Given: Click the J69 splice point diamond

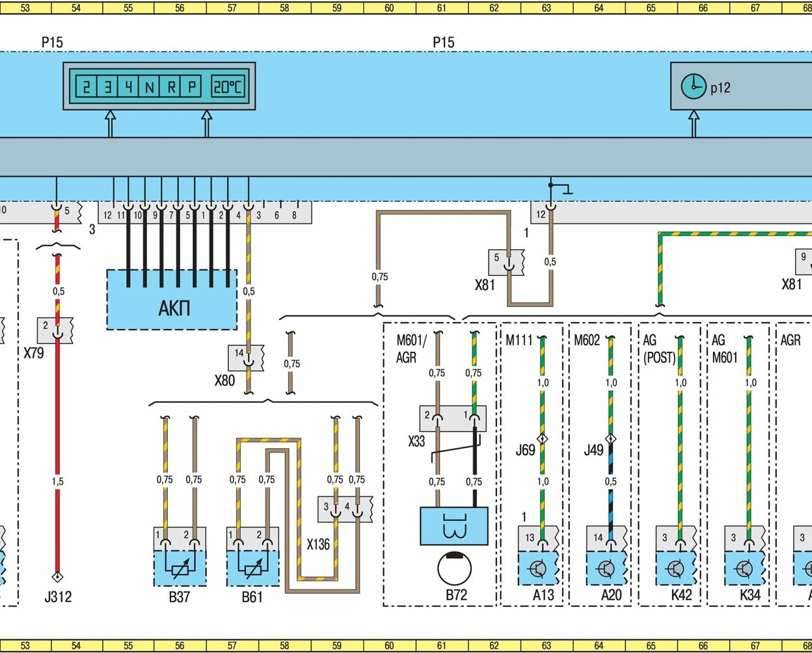Looking at the screenshot, I should (542, 439).
